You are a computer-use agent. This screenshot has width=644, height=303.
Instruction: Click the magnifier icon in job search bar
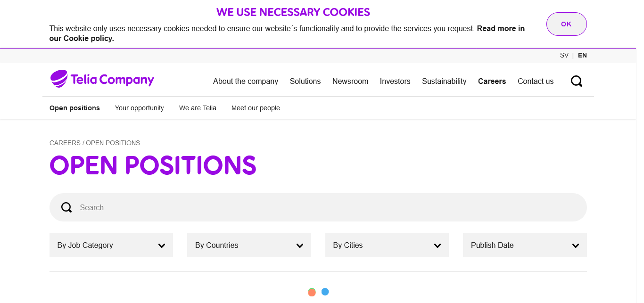[x=66, y=207]
